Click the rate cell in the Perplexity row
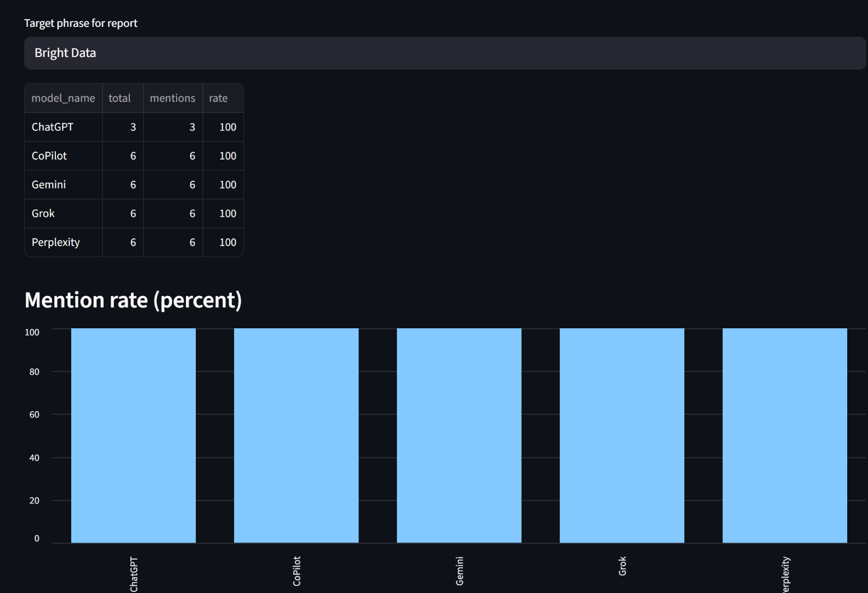Image resolution: width=868 pixels, height=593 pixels. pyautogui.click(x=223, y=242)
